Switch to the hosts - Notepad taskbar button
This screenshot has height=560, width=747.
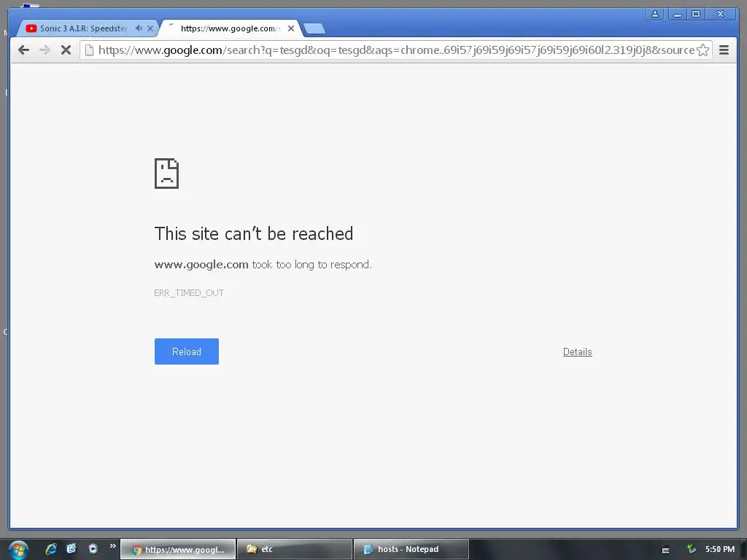coord(411,549)
